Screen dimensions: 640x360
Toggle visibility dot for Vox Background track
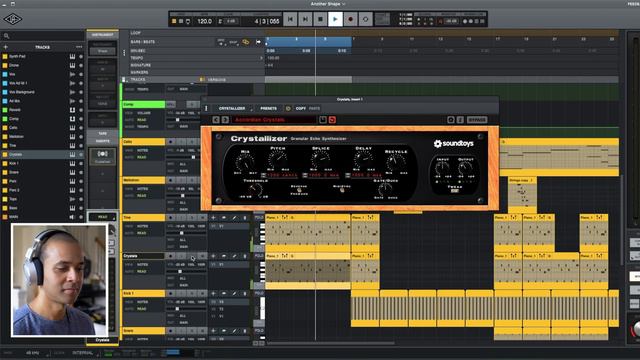(81, 92)
